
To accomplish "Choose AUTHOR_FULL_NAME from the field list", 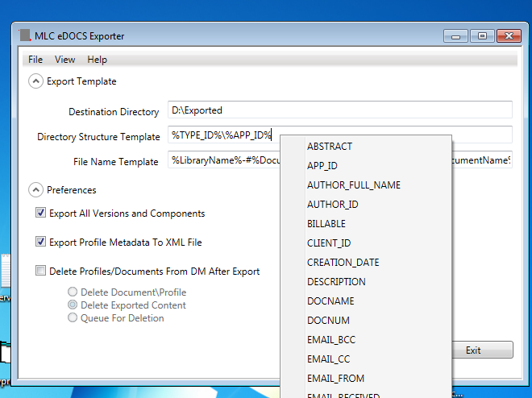I will click(366, 185).
